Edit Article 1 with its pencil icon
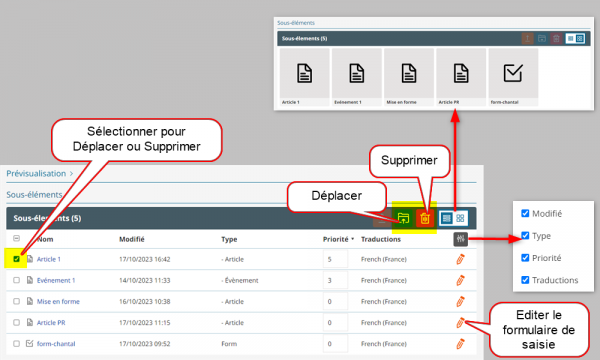Image resolution: width=600 pixels, height=360 pixels. [460, 259]
